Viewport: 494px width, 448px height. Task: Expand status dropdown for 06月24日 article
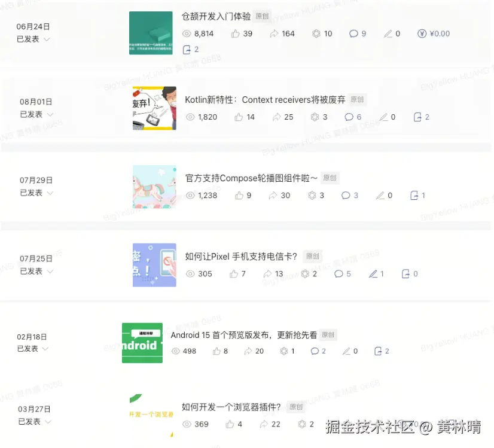pos(47,39)
